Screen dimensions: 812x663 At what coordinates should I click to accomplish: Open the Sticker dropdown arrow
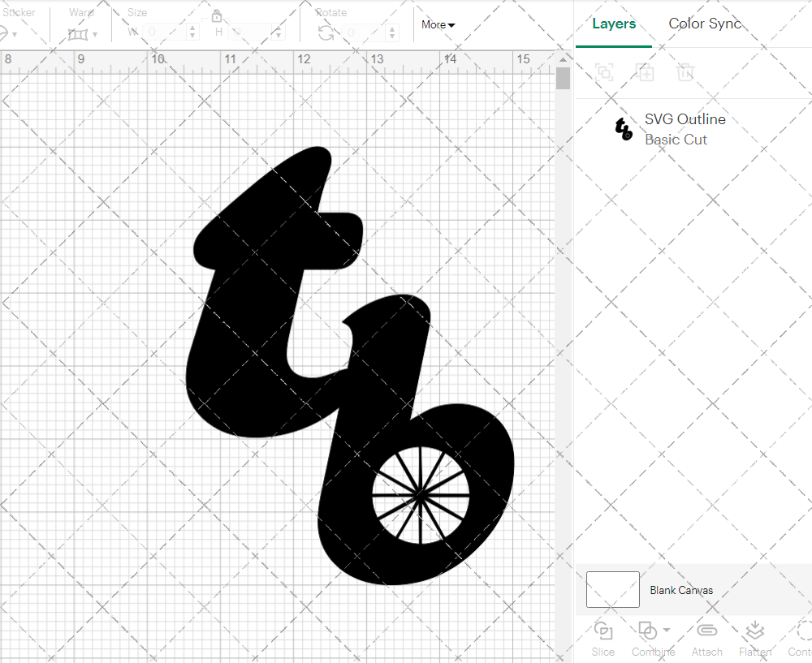(x=15, y=35)
